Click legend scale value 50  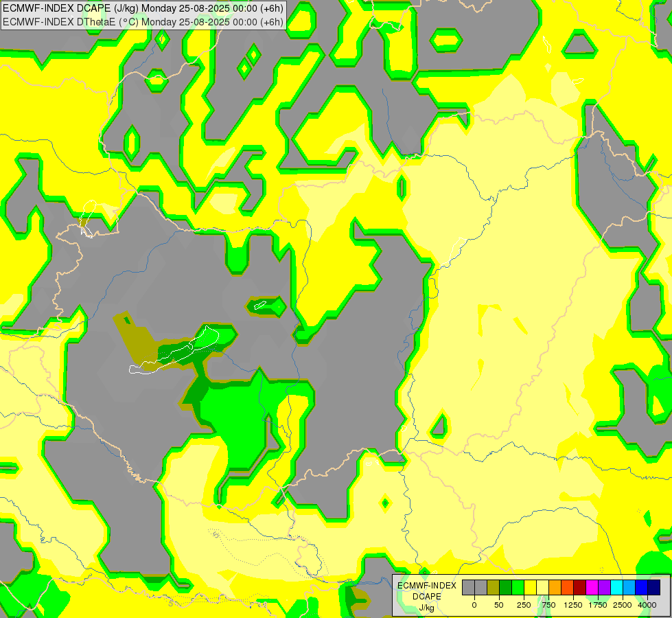[x=499, y=605]
